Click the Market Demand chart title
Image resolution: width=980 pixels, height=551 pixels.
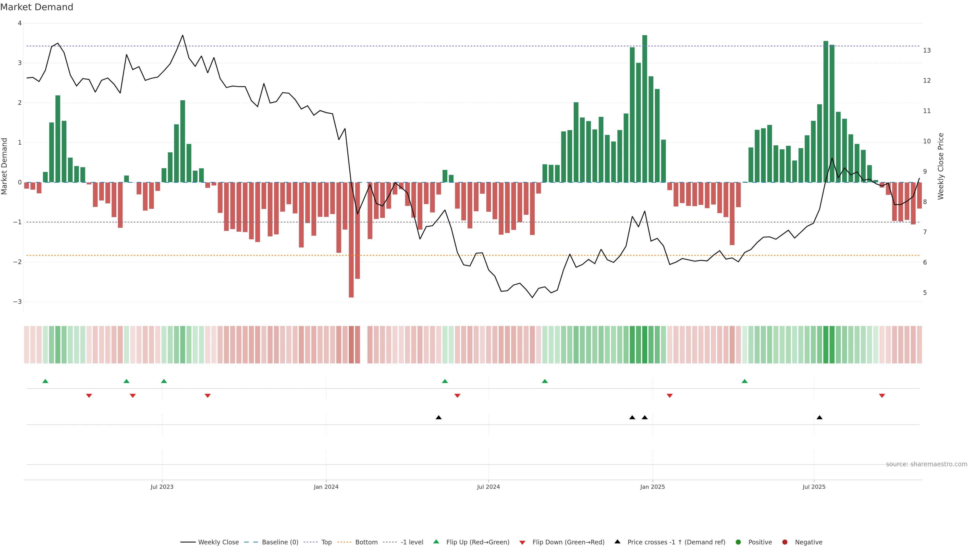point(36,7)
